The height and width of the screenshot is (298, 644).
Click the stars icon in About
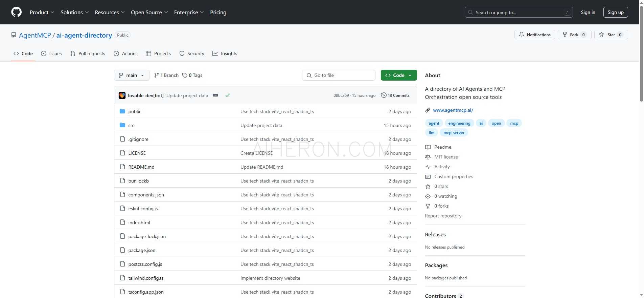(x=428, y=186)
